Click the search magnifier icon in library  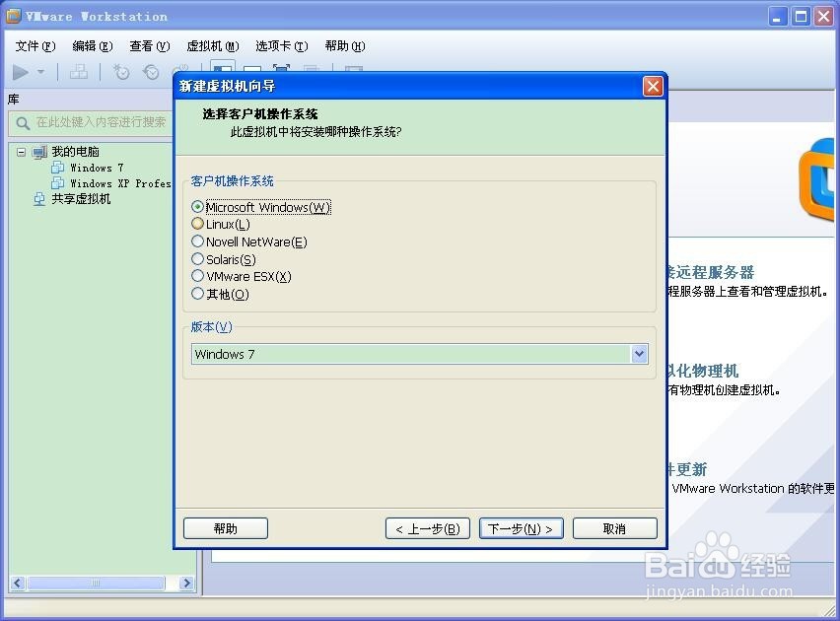[x=23, y=124]
